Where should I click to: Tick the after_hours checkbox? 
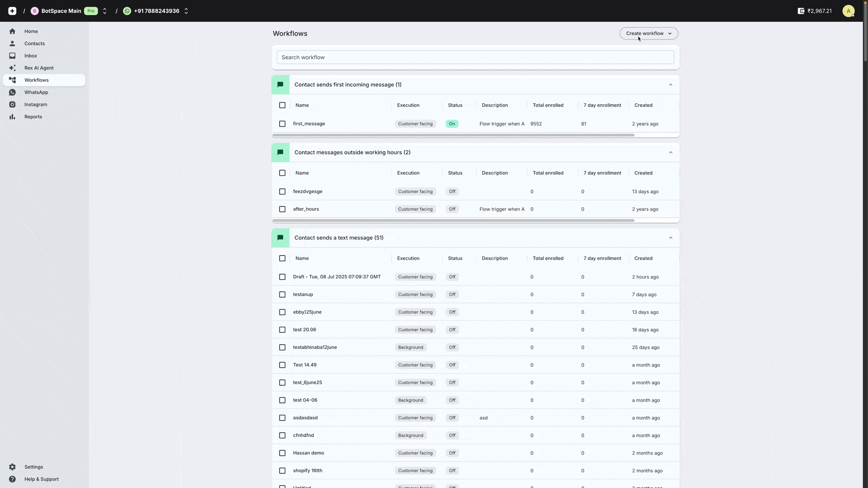tap(282, 209)
